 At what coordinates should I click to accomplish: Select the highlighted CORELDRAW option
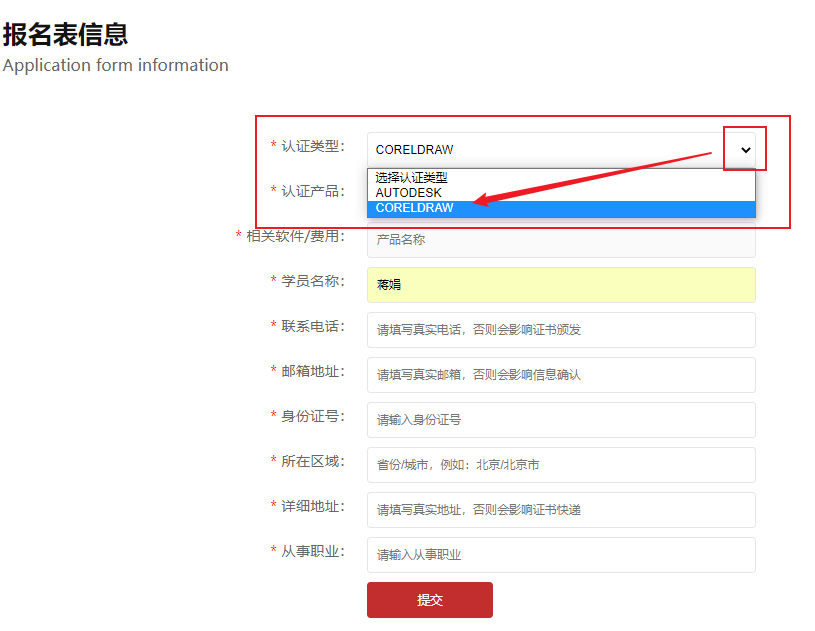pos(561,208)
